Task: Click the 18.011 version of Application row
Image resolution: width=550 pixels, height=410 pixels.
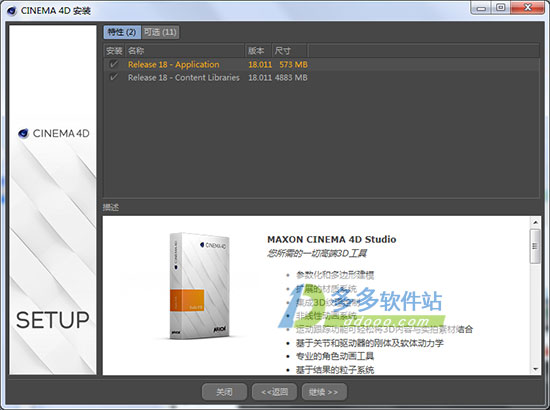Action: coord(260,65)
